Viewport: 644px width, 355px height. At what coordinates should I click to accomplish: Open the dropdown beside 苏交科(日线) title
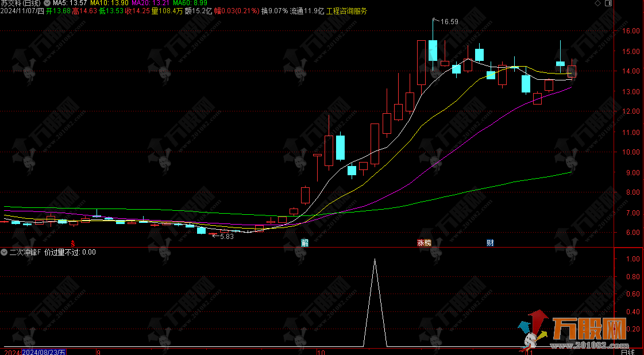(x=48, y=3)
